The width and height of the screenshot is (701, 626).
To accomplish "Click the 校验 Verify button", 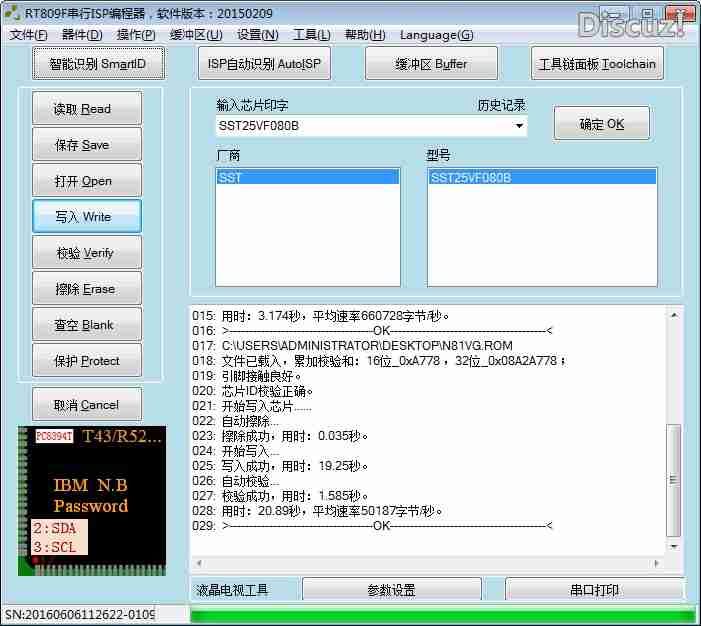I will (x=87, y=253).
